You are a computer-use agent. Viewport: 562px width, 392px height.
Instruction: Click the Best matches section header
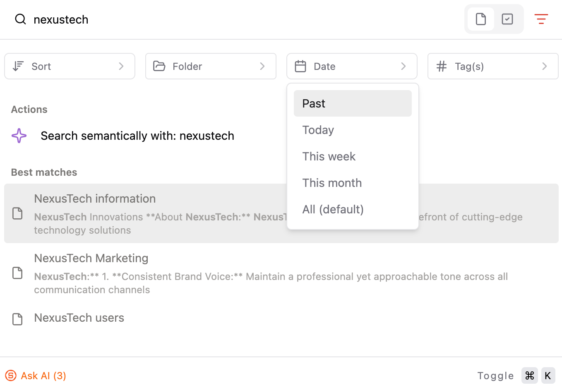[x=44, y=172]
